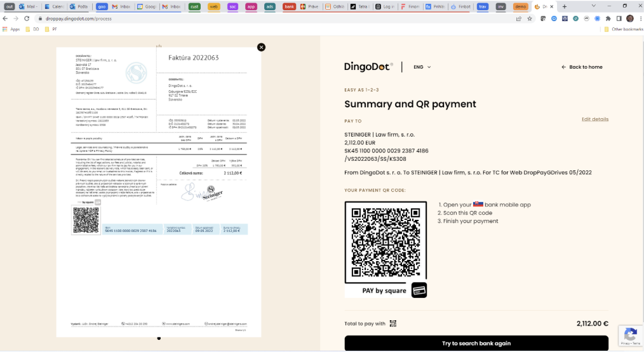644x352 pixels.
Task: Click Edit details link
Action: pyautogui.click(x=595, y=119)
